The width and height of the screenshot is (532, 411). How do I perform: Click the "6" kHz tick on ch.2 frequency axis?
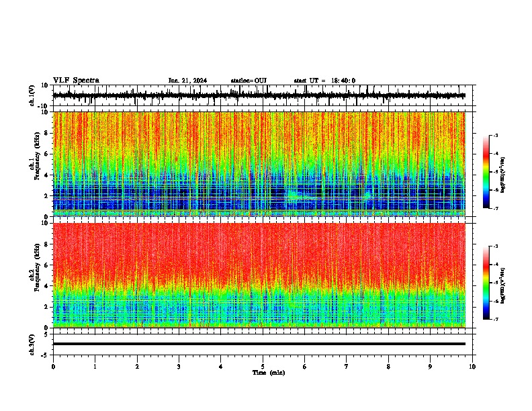(47, 265)
